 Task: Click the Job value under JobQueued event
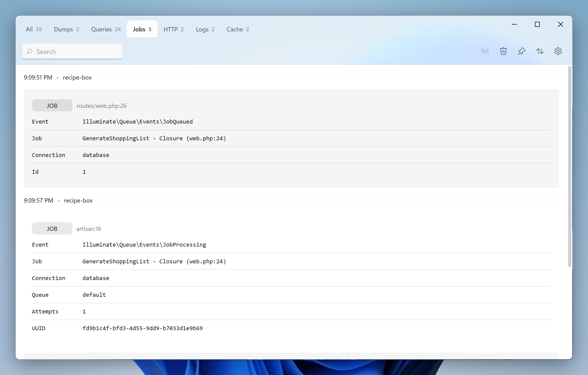[154, 139]
